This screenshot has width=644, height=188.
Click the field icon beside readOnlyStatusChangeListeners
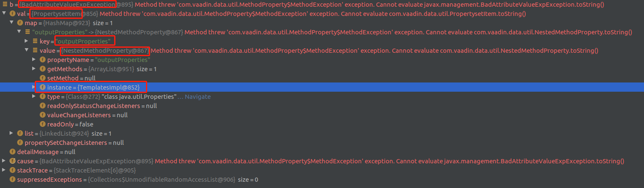pos(43,106)
